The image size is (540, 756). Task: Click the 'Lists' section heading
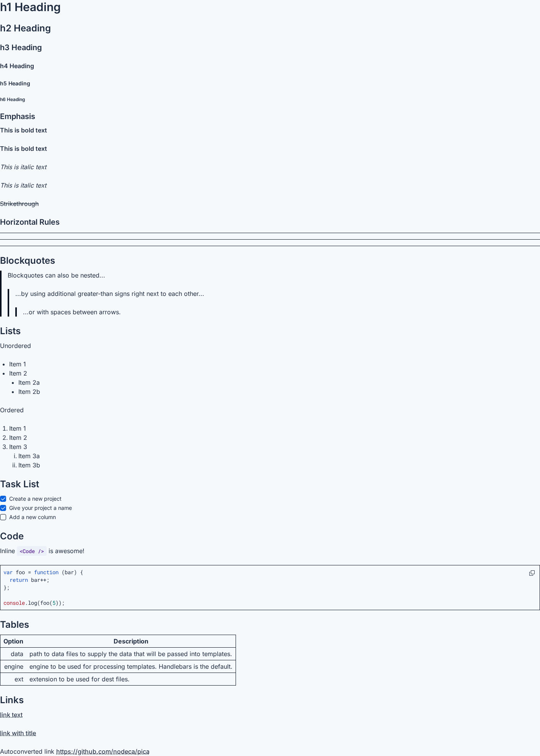click(10, 331)
